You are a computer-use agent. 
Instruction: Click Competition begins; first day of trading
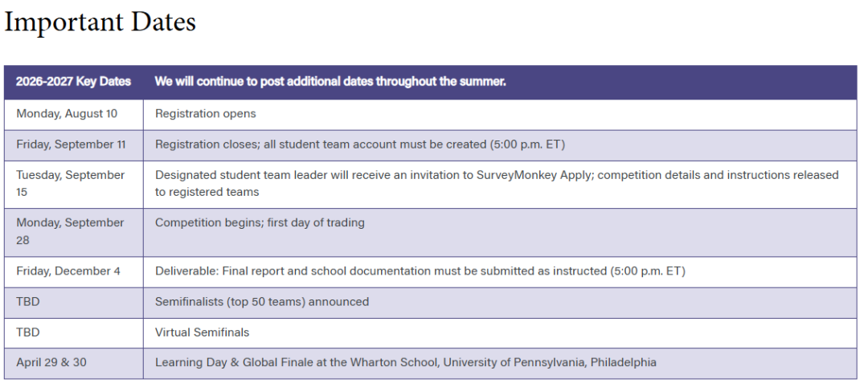(260, 222)
